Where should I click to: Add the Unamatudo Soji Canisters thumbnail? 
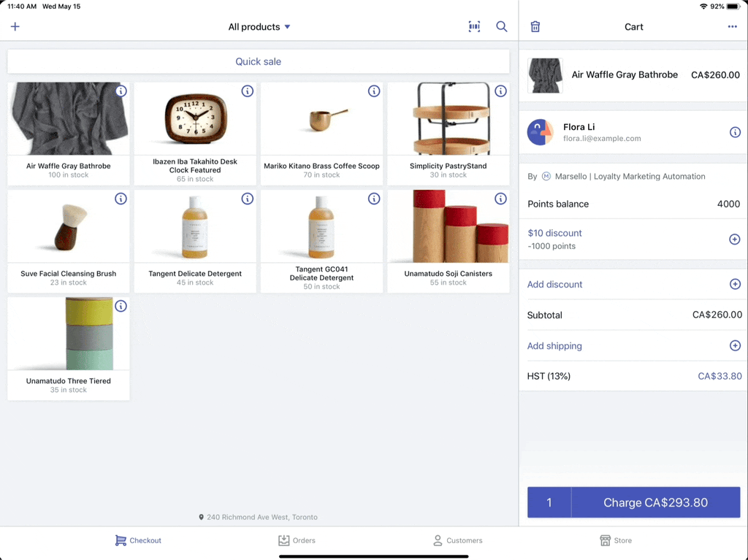449,226
